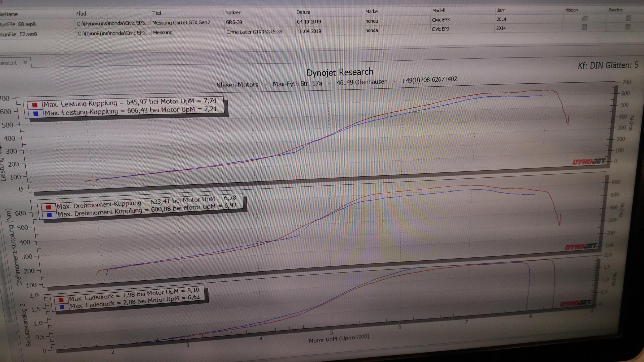Screen dimensions: 644x362
Task: Toggle Baseline checkbox for RunFile_52.wp8
Action: (x=628, y=27)
